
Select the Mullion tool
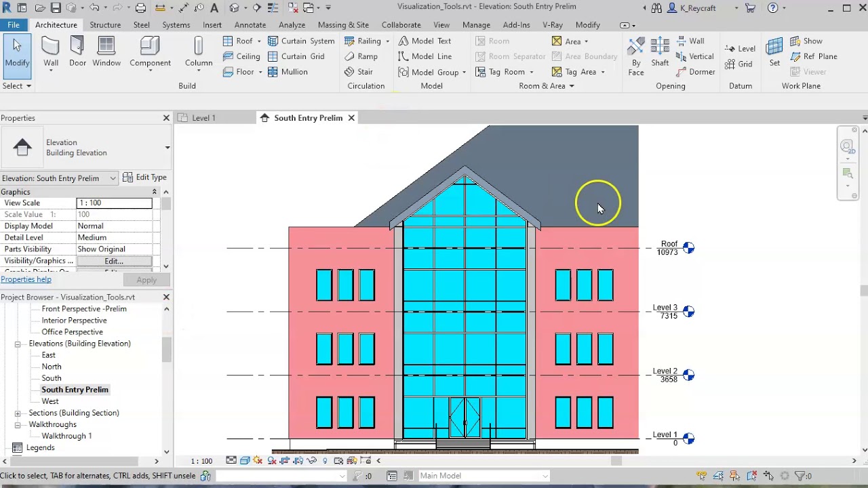[288, 72]
